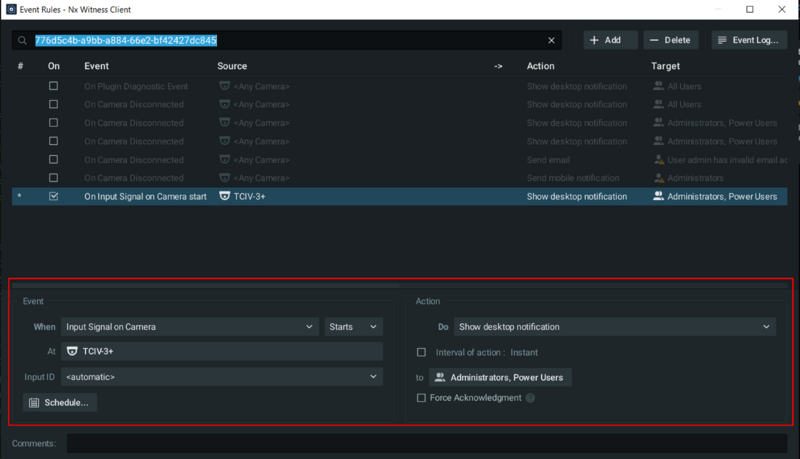Click the search magnifier icon
The width and height of the screenshot is (800, 459).
point(23,41)
